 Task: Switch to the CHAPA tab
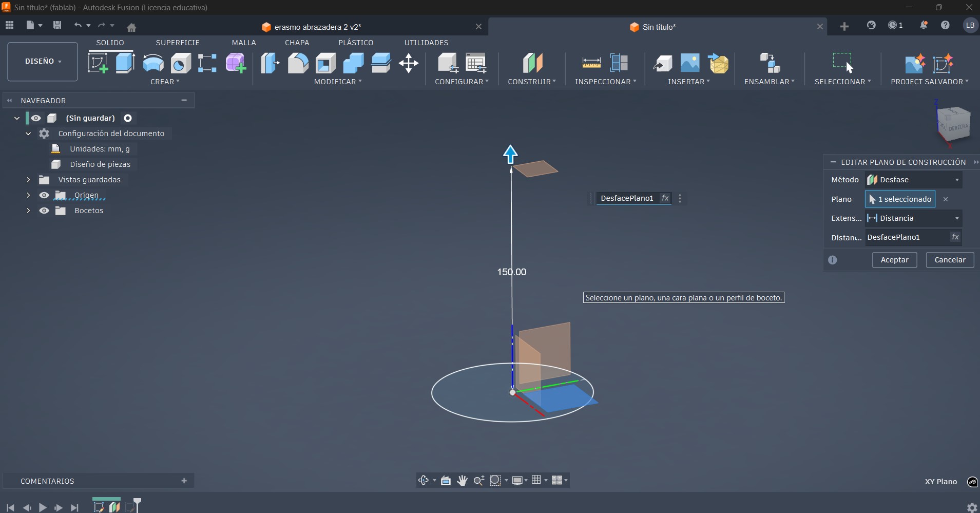[297, 43]
